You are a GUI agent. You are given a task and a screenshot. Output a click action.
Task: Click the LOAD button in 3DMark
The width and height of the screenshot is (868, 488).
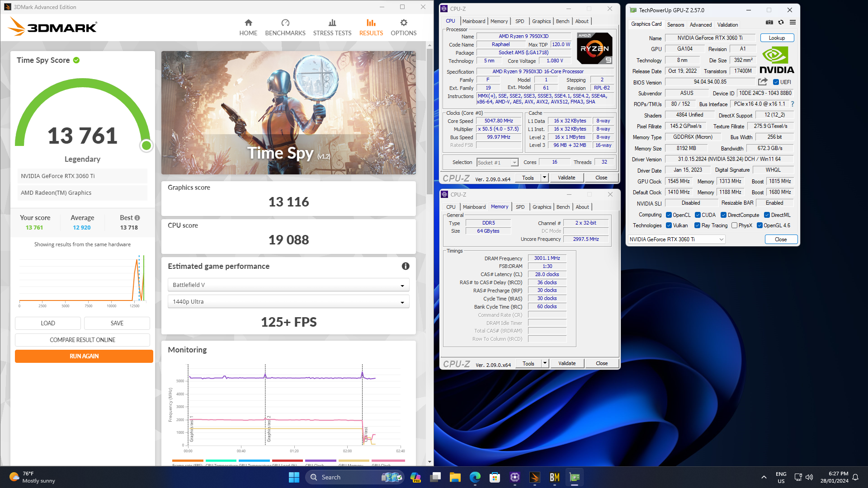48,323
